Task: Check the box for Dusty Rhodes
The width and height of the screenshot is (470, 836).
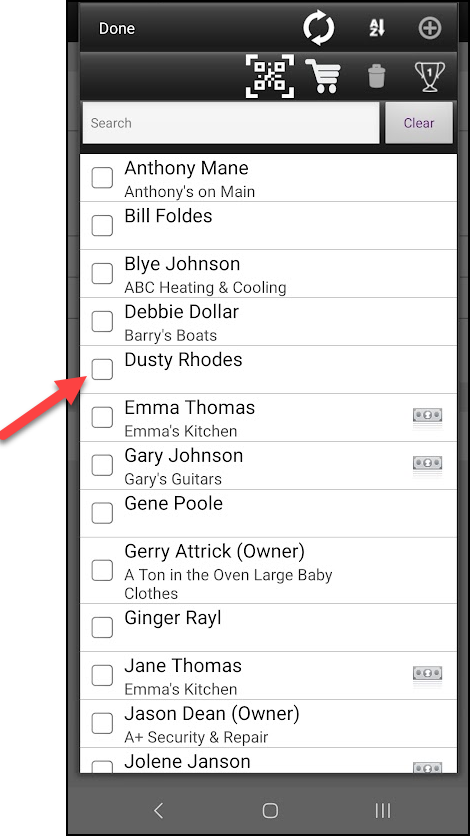Action: click(102, 369)
